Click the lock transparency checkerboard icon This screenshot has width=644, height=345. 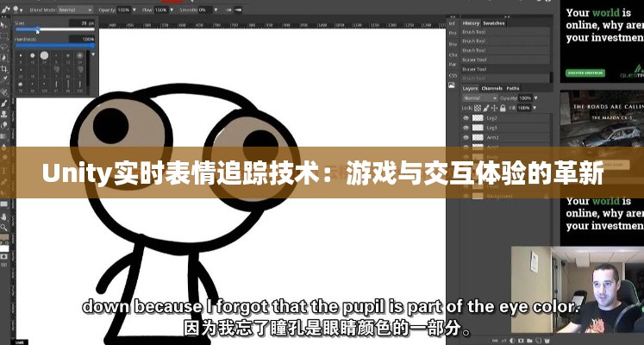(x=477, y=107)
